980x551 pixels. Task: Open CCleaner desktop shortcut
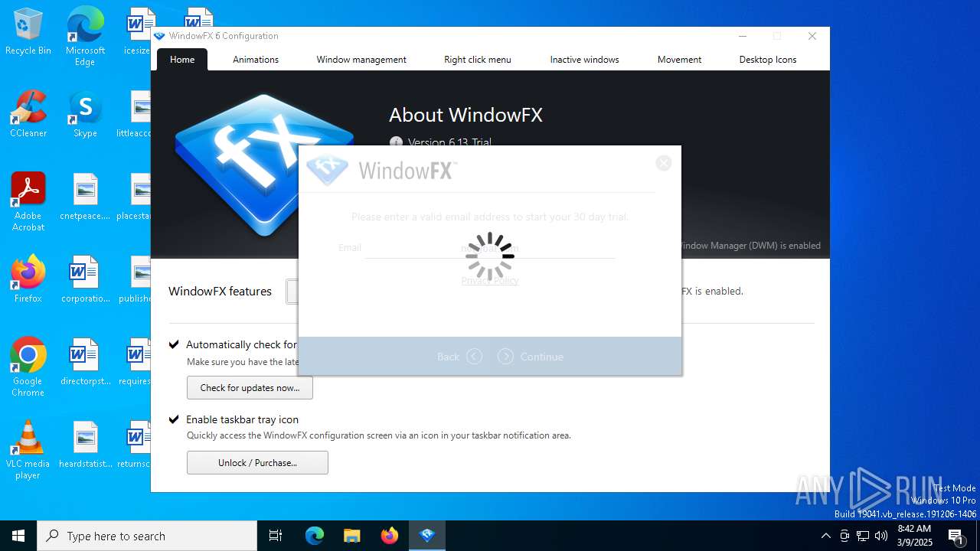[x=28, y=115]
